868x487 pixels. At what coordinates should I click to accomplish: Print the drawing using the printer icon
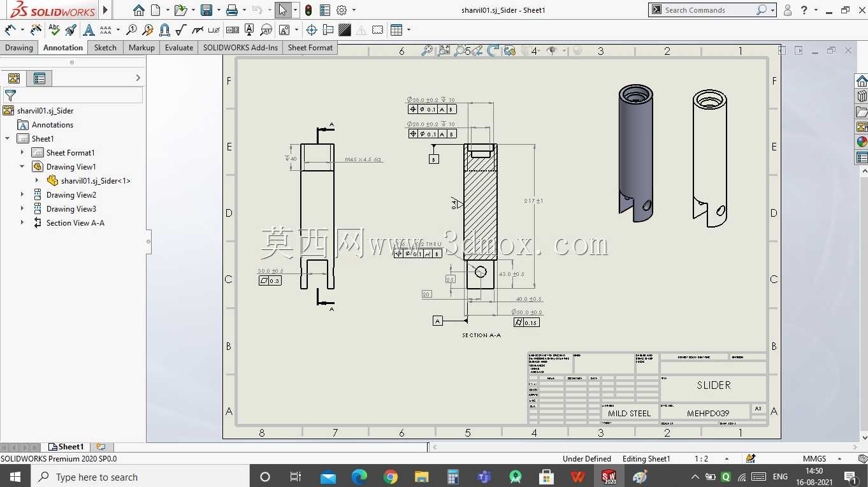point(232,10)
